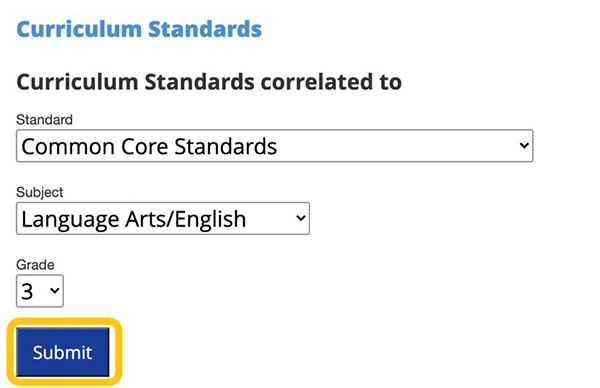Click the 'Language Arts/English' selected value

[134, 220]
